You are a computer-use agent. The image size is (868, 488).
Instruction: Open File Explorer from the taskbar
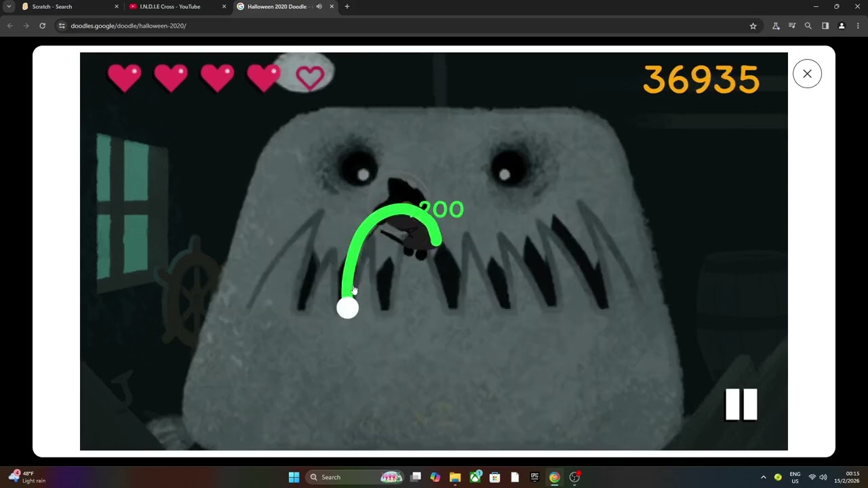455,477
